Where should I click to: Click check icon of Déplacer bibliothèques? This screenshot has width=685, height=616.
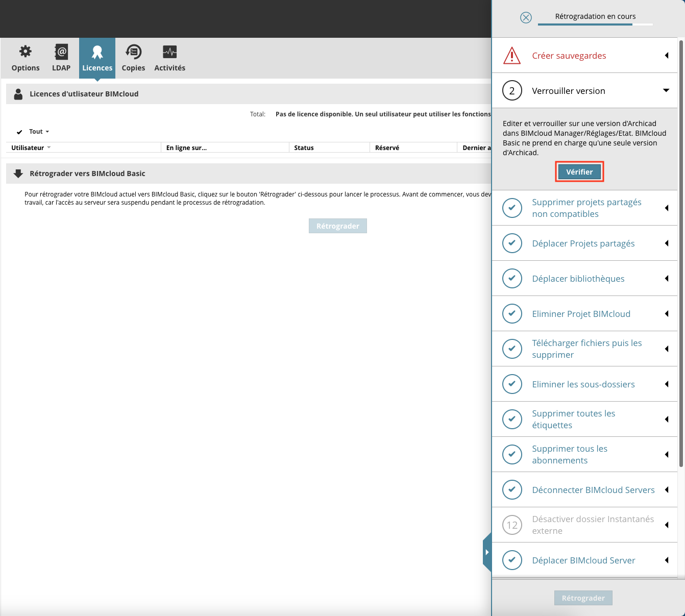pyautogui.click(x=512, y=278)
